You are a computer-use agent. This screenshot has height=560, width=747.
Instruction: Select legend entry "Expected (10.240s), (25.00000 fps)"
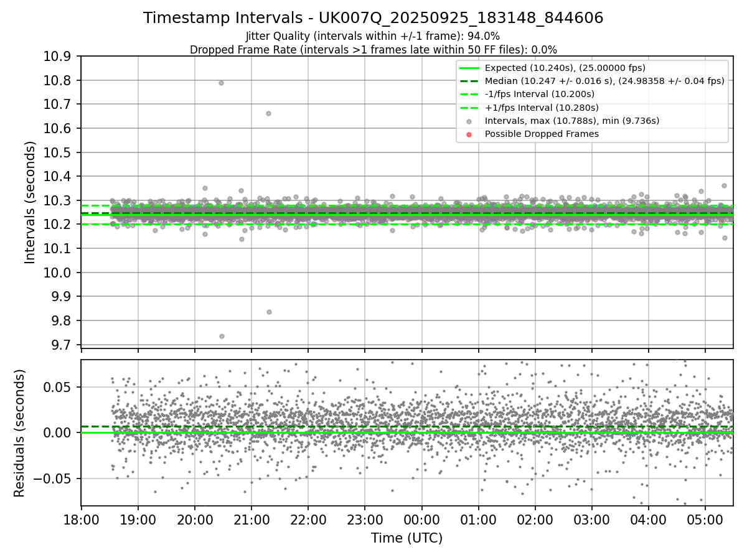(565, 68)
